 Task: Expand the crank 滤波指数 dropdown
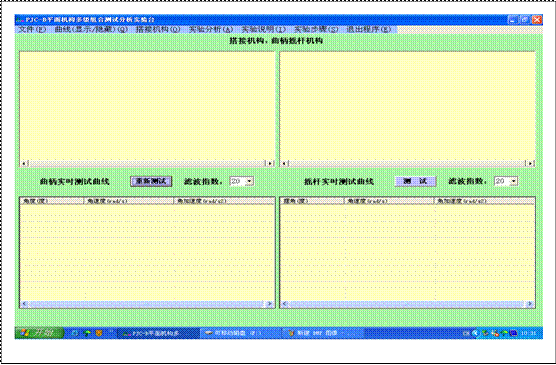pyautogui.click(x=250, y=181)
